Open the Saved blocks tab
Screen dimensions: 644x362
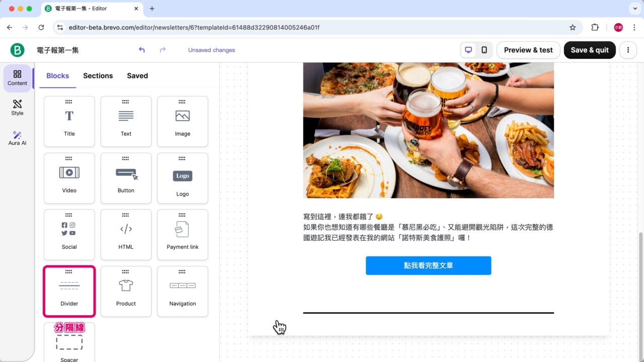137,75
